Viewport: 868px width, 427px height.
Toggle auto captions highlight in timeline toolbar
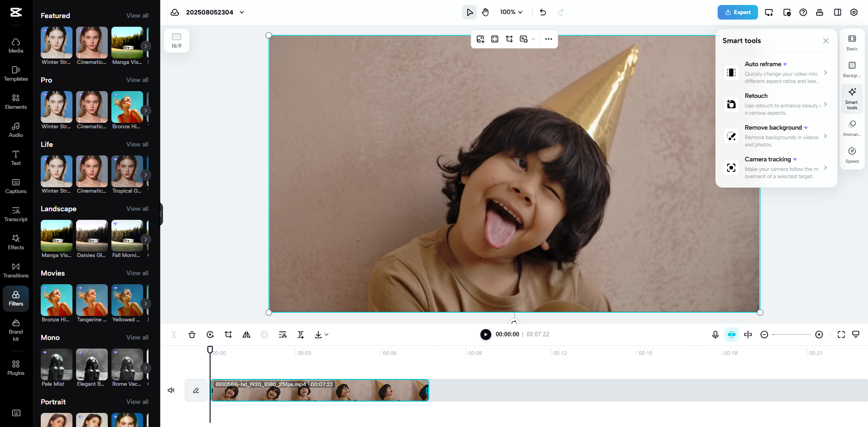[x=731, y=335]
